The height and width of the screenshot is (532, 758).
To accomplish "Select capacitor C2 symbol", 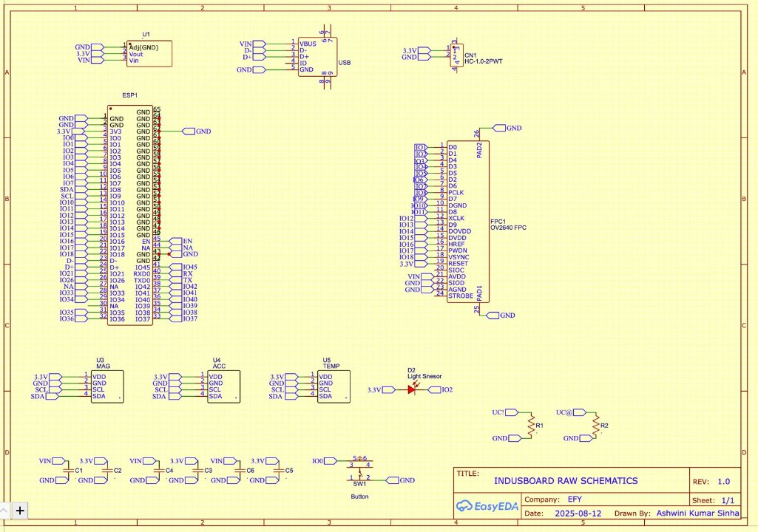I will pos(107,470).
